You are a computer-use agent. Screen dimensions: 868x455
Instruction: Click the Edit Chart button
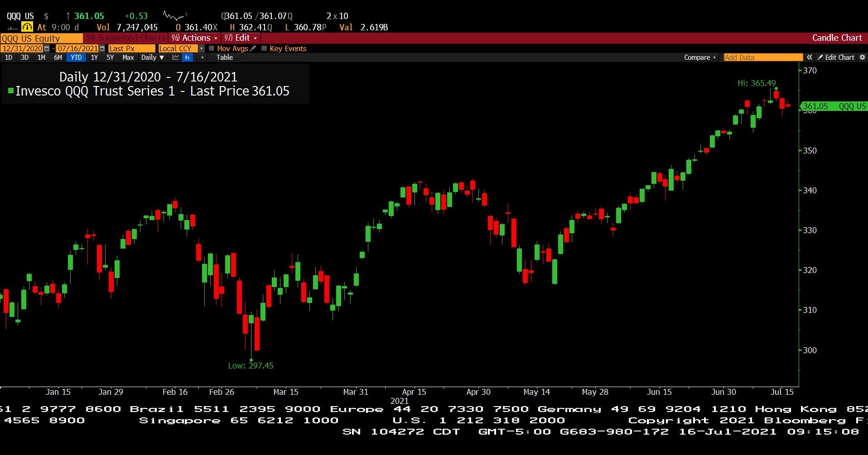pos(836,57)
